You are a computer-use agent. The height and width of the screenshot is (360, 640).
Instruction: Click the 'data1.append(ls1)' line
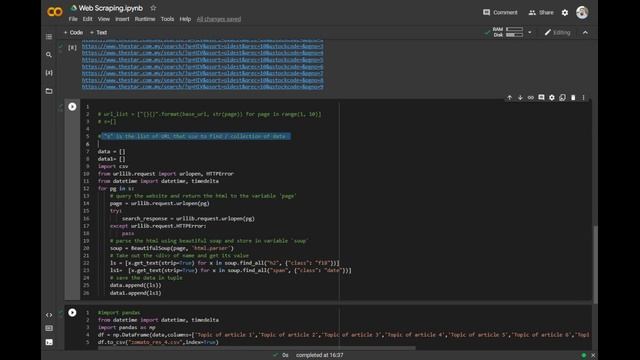[x=136, y=293]
